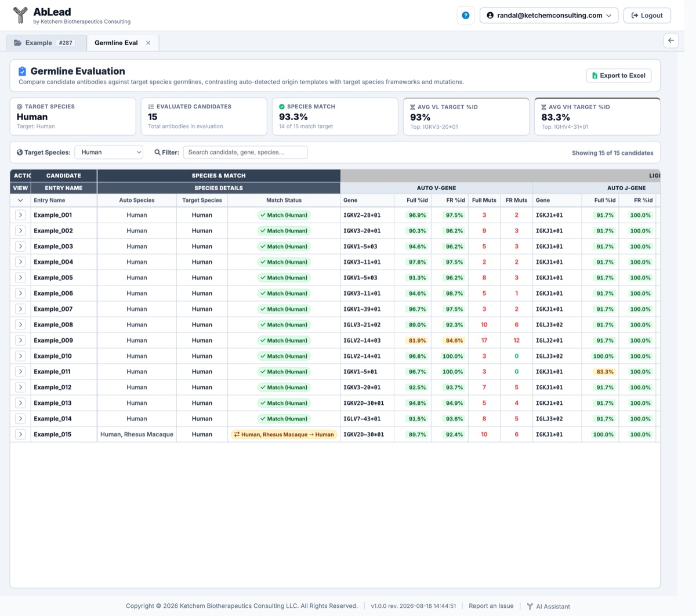Viewport: 696px width, 616px height.
Task: Expand the Example_009 row
Action: [x=20, y=340]
